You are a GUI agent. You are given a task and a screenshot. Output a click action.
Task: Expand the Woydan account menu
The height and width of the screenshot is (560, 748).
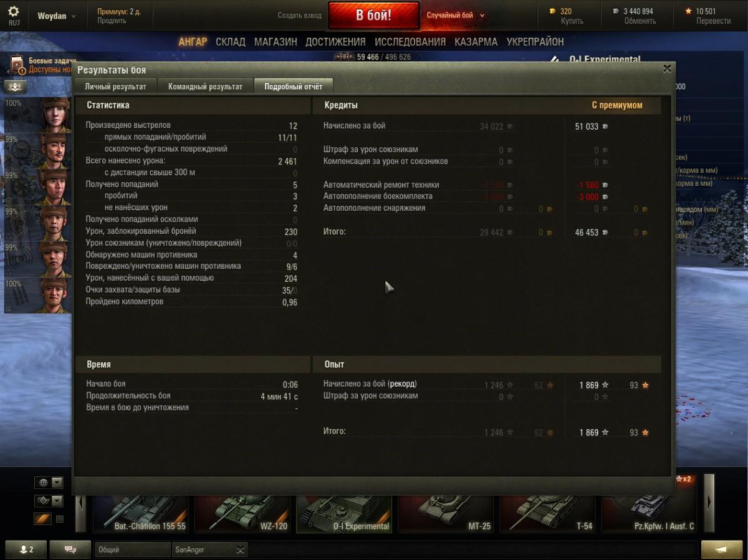(x=57, y=16)
